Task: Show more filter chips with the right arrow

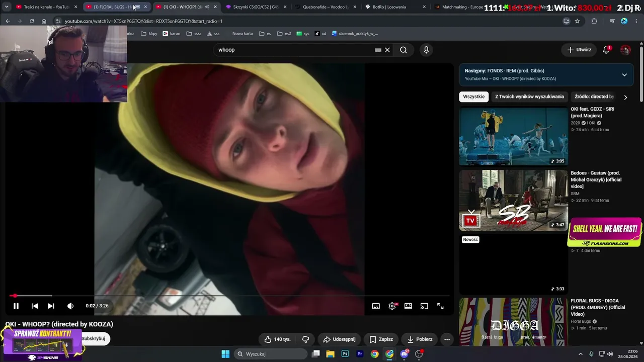Action: [x=625, y=97]
